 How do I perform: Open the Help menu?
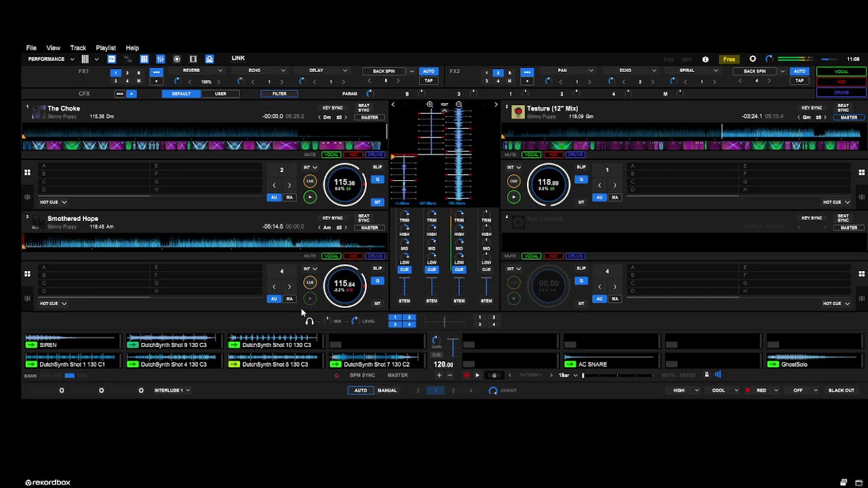(132, 48)
